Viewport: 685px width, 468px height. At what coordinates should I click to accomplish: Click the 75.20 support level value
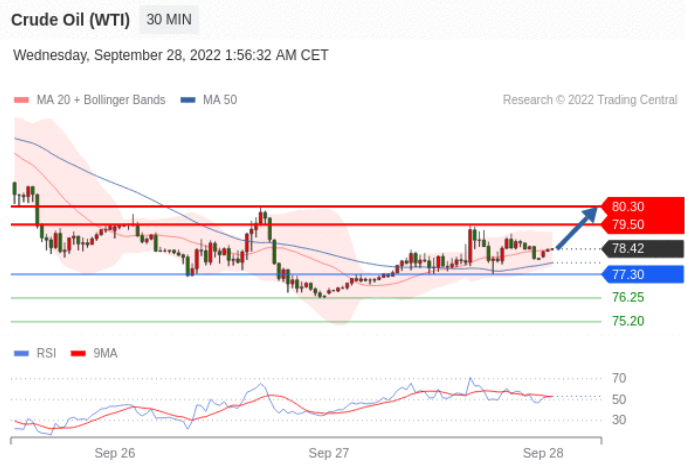(628, 321)
